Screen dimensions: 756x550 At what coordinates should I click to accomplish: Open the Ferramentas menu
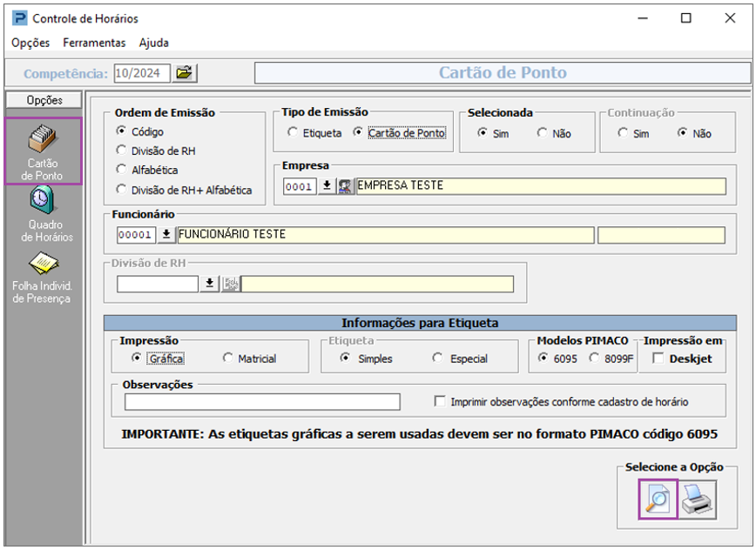[x=94, y=43]
